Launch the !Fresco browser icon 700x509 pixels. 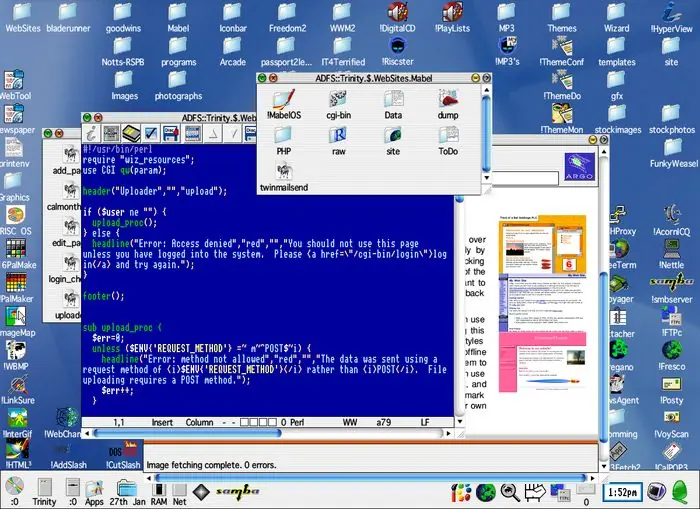(x=671, y=356)
